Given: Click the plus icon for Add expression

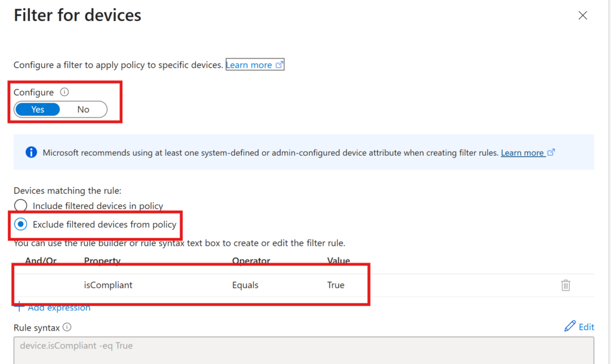Looking at the screenshot, I should click(x=19, y=307).
